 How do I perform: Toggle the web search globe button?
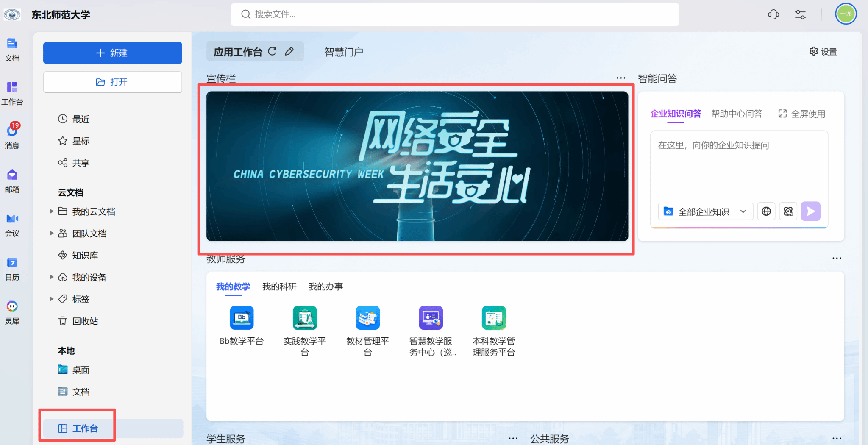click(x=766, y=211)
